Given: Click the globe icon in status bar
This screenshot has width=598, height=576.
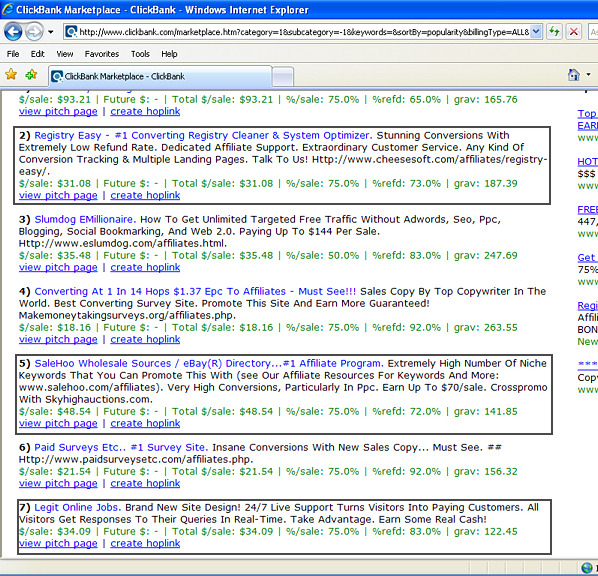Looking at the screenshot, I should [x=587, y=568].
